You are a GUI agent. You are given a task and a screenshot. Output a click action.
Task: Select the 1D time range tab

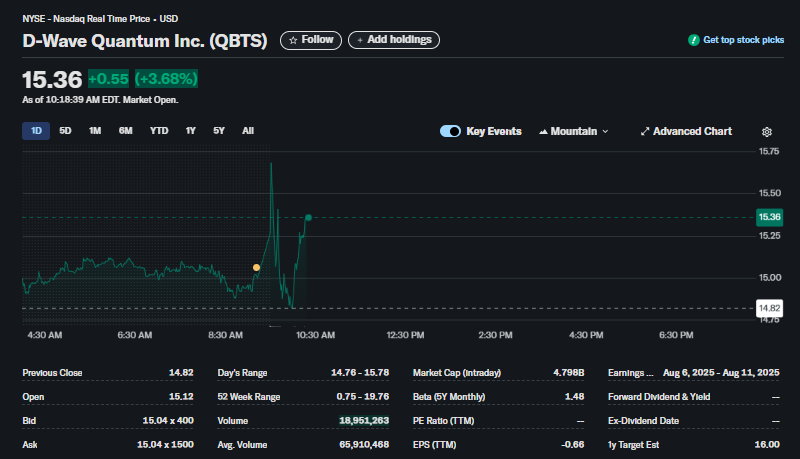pos(36,131)
